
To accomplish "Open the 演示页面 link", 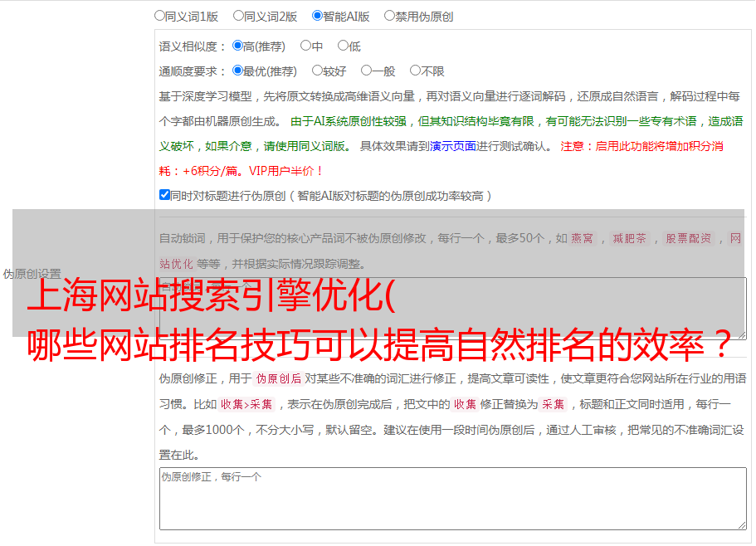I will 453,146.
